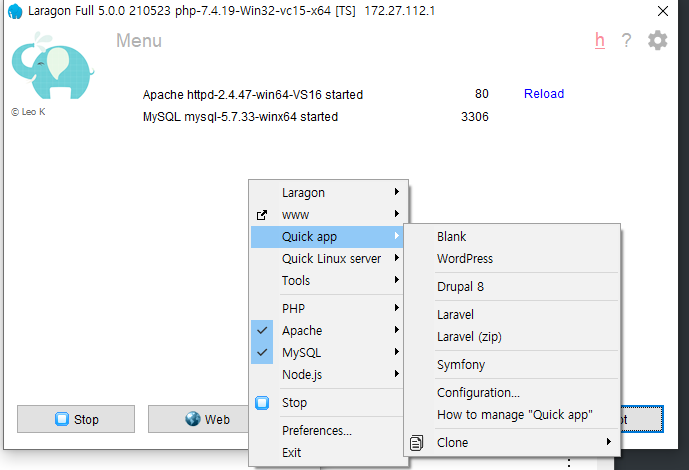
Task: Click MySQL mysql-5.7.33 started status text
Action: tap(240, 117)
